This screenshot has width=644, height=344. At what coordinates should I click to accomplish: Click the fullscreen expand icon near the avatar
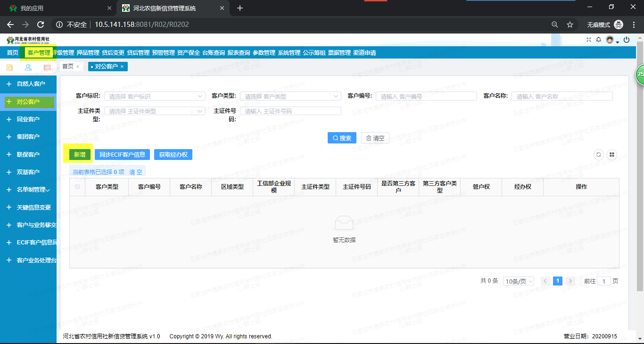(x=589, y=39)
